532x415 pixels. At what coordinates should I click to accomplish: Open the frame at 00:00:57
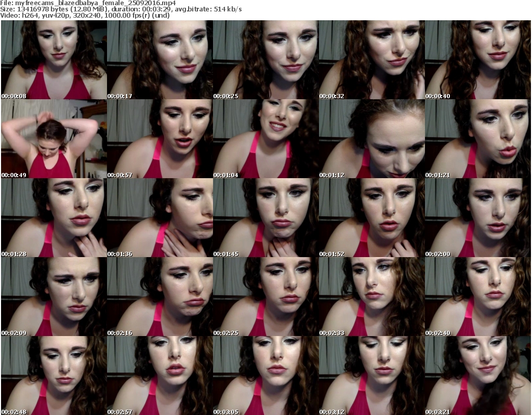coord(159,139)
